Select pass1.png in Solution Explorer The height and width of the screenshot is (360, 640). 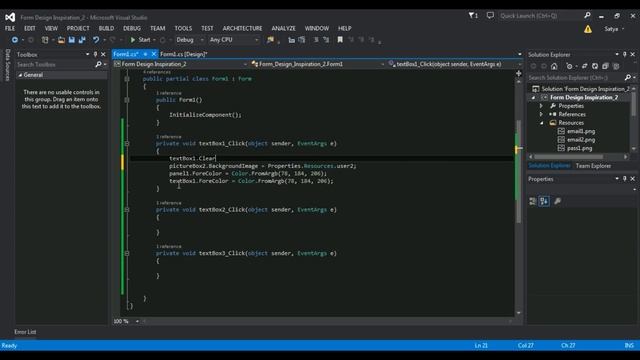tap(579, 148)
